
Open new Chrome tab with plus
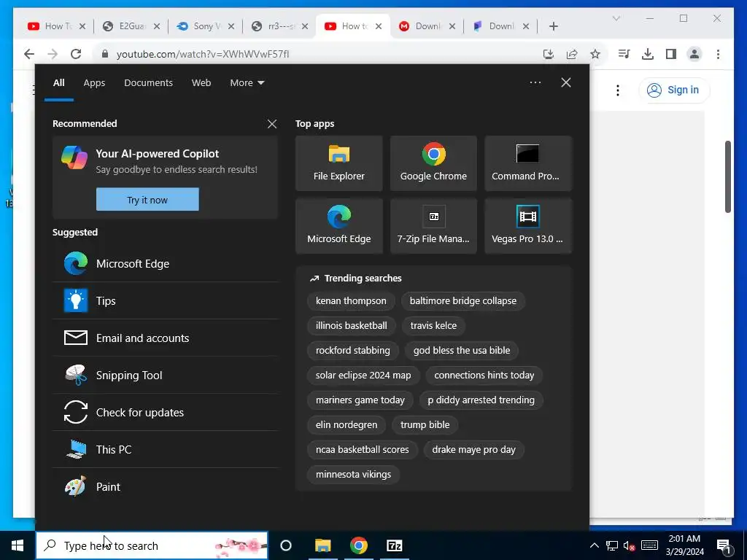click(x=553, y=26)
